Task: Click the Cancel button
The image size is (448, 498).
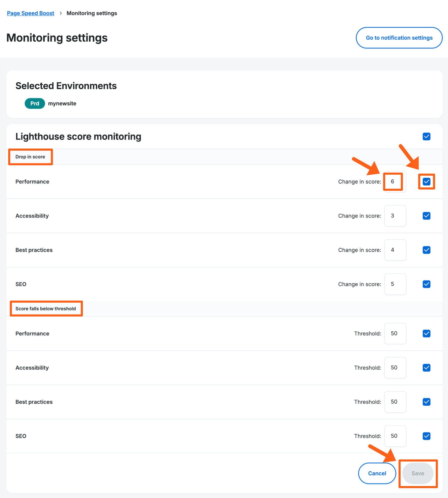Action: point(377,473)
